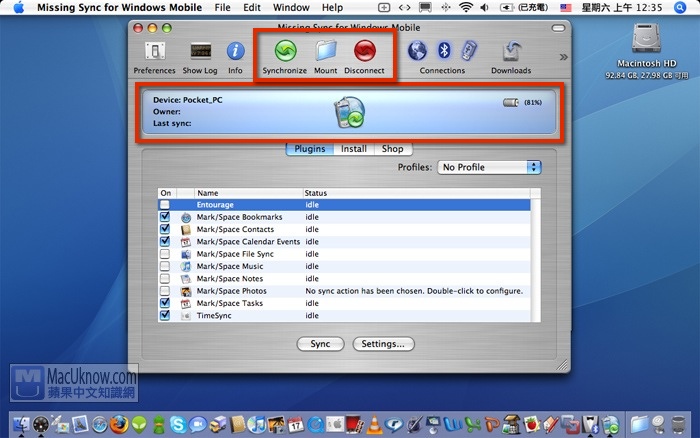Click the Sync button
The height and width of the screenshot is (438, 700).
tap(321, 344)
